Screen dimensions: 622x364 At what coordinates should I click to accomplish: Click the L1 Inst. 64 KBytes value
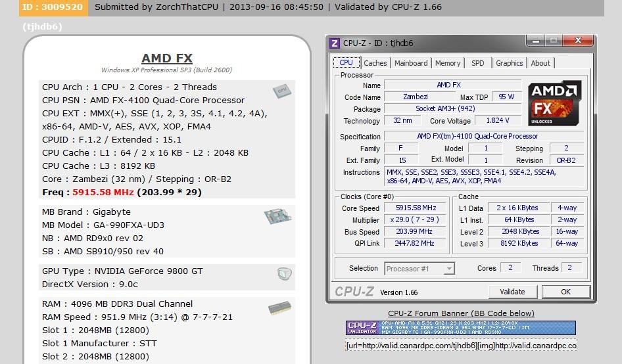(x=519, y=219)
